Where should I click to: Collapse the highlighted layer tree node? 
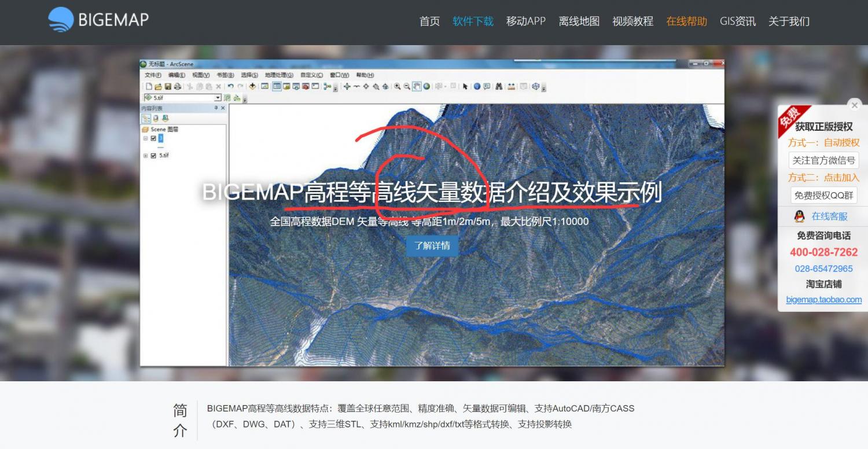(146, 138)
